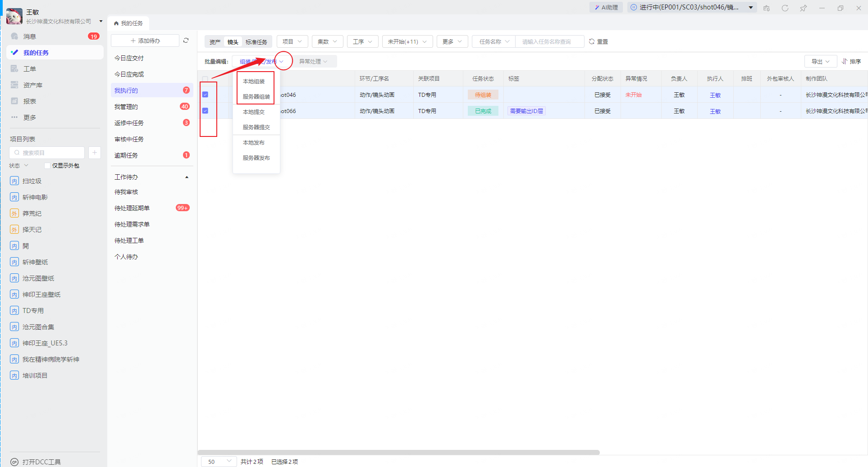Select the 镜头 tab
The image size is (868, 467).
tap(233, 42)
